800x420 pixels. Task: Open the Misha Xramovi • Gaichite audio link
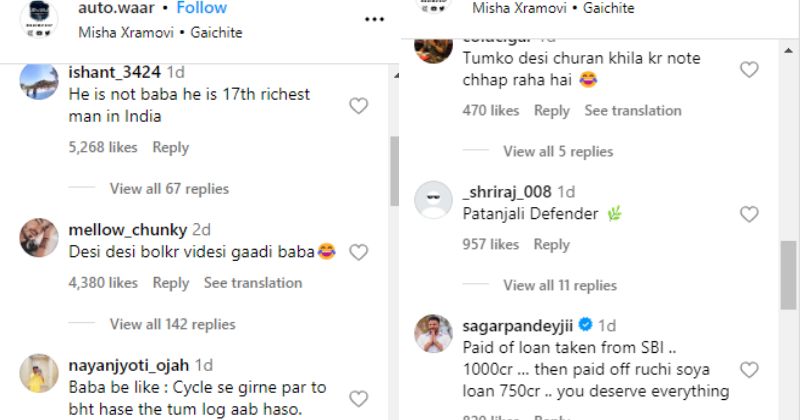pos(160,32)
